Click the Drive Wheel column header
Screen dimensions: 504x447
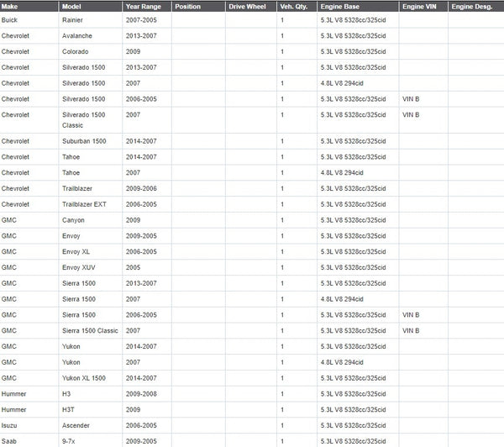pos(247,6)
